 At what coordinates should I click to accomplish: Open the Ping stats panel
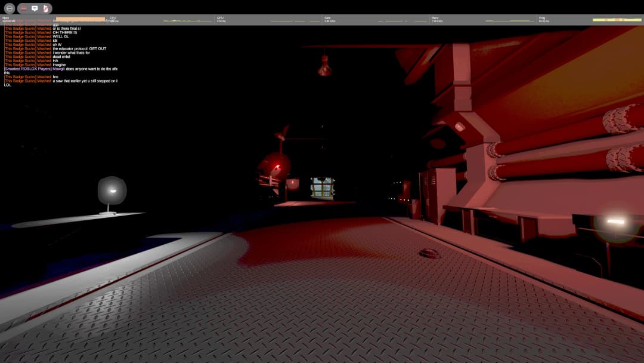click(590, 19)
